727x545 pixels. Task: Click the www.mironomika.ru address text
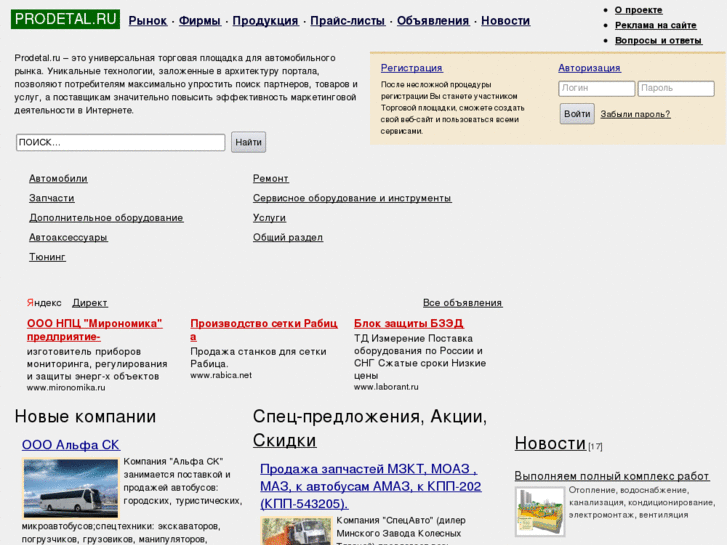66,388
